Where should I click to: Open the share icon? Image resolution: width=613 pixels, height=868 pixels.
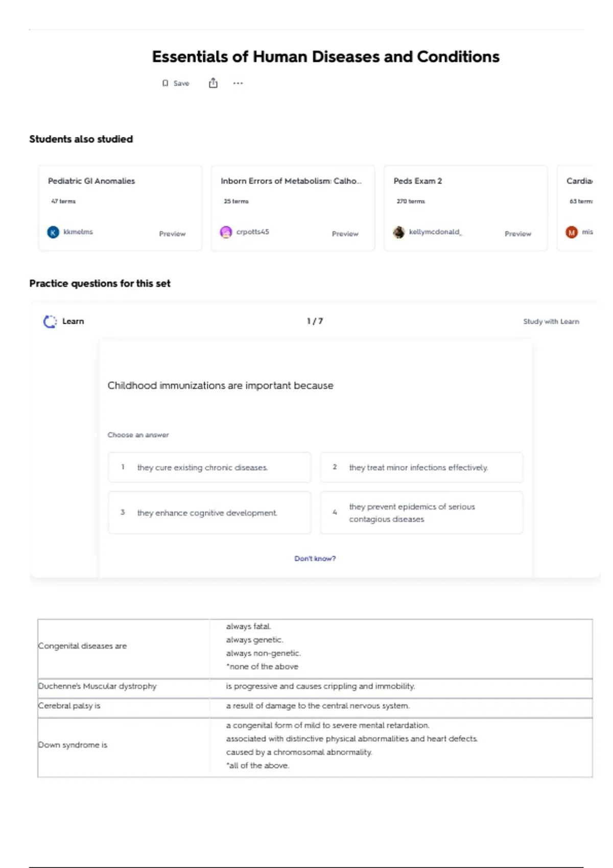coord(213,83)
